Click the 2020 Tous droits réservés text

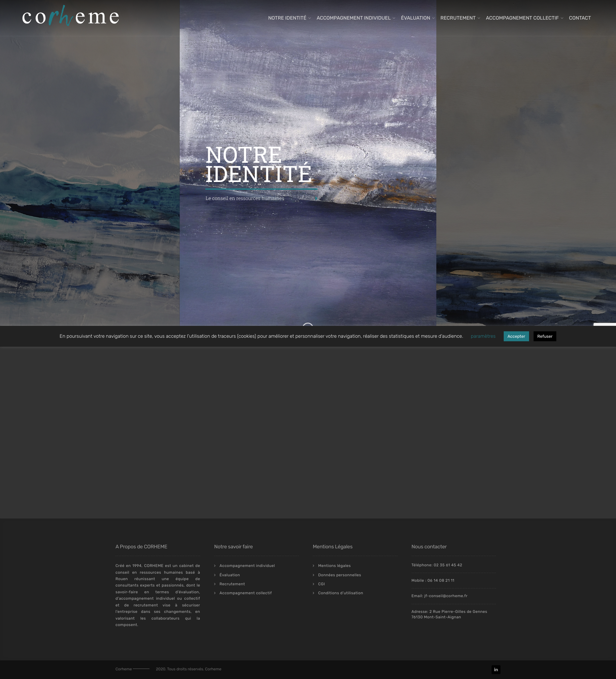click(189, 669)
